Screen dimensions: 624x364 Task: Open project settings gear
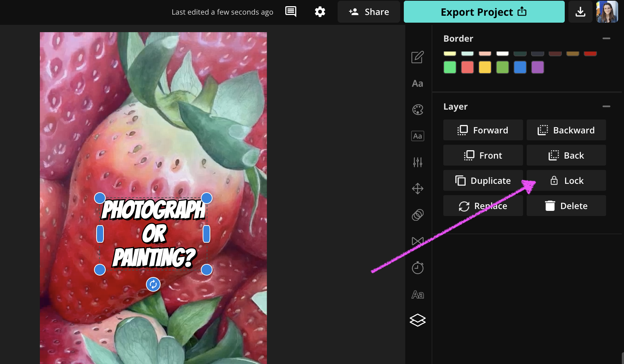pyautogui.click(x=320, y=12)
